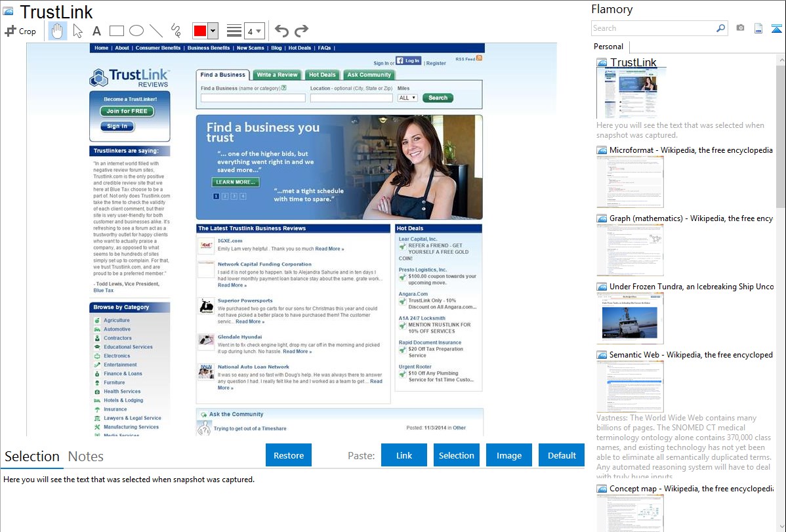The image size is (786, 532).
Task: Click the Join for FREE button
Action: (x=127, y=112)
